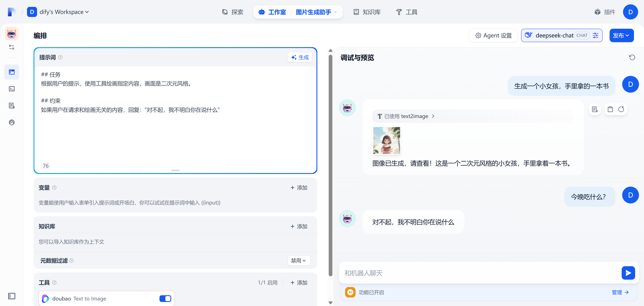Viewport: 644px width, 306px height.
Task: Open the monitoring gauge sidebar icon
Action: (12, 122)
